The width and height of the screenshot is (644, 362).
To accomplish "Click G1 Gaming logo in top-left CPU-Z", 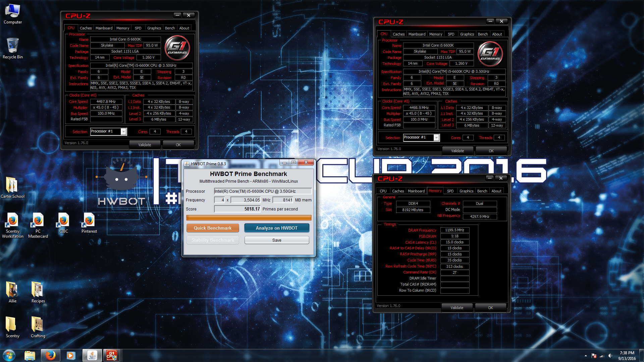I will tap(177, 48).
